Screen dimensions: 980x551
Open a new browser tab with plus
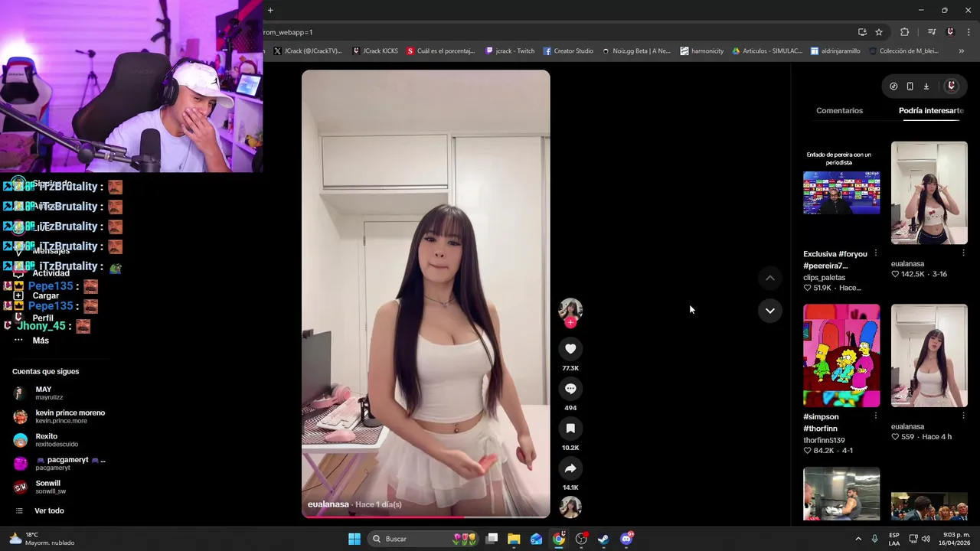tap(270, 10)
